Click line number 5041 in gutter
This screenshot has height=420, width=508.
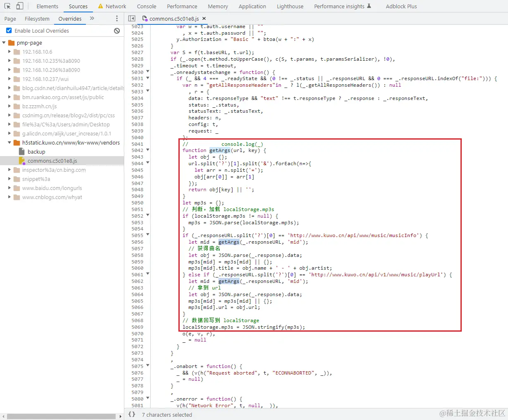pos(137,144)
